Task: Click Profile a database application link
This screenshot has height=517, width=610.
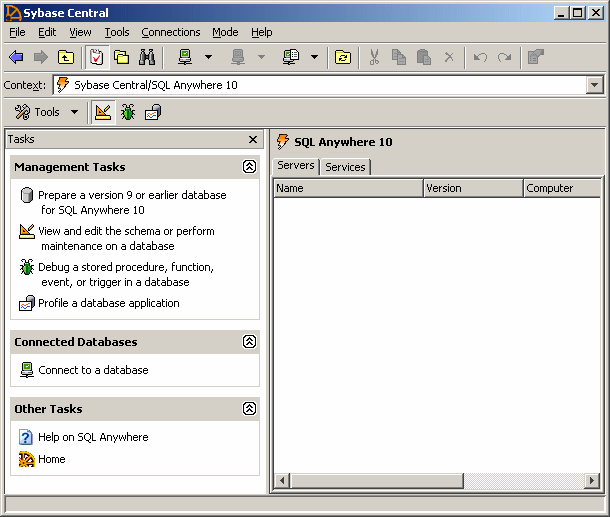Action: click(x=109, y=303)
